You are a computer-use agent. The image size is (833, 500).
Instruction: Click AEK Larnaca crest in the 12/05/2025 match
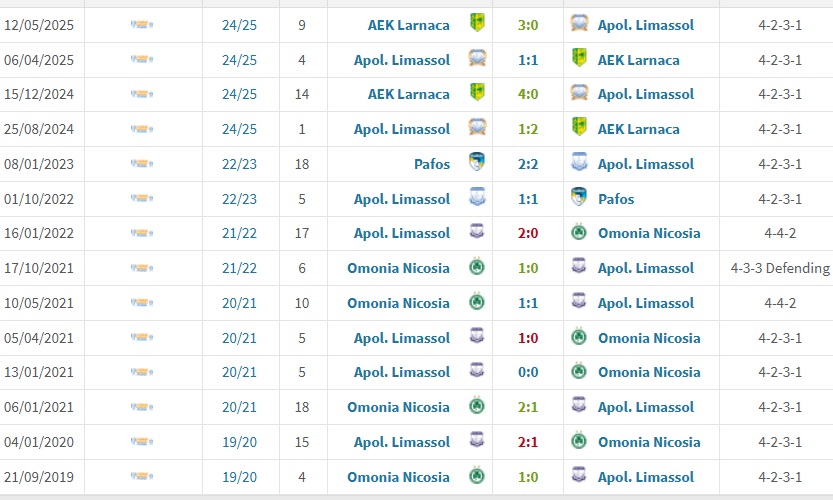pyautogui.click(x=477, y=24)
